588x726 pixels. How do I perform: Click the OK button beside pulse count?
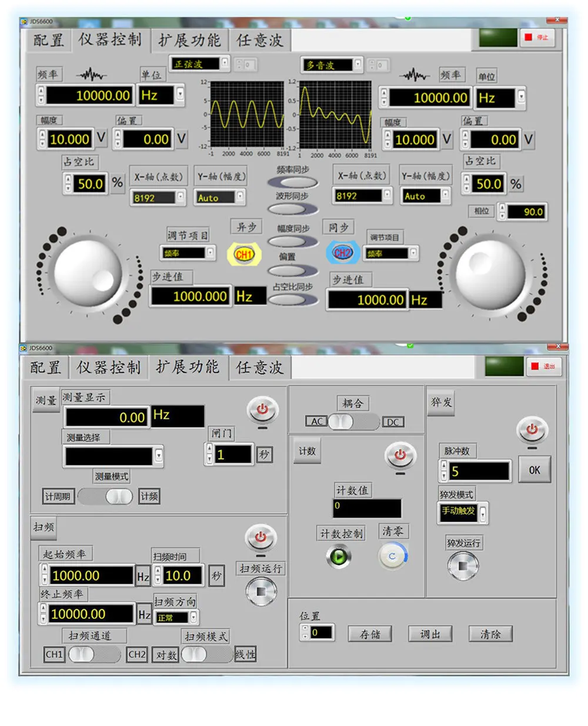534,470
